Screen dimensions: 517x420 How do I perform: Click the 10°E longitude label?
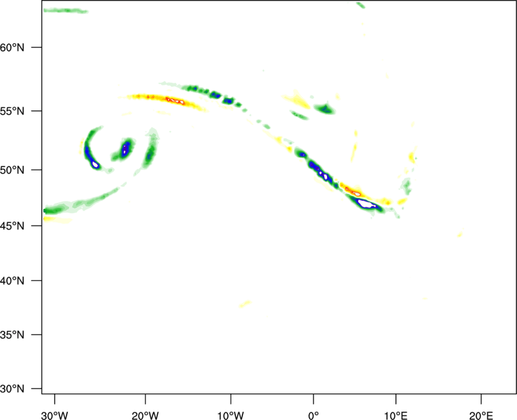point(396,415)
